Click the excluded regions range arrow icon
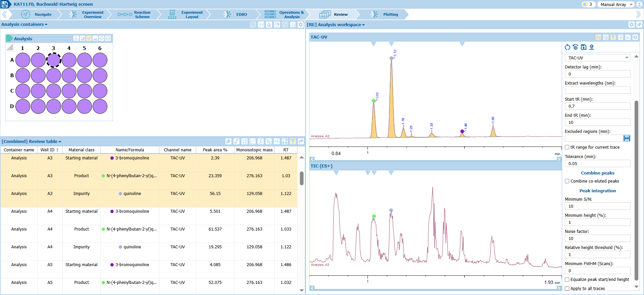Viewport: 644px width, 295px height. (x=627, y=138)
